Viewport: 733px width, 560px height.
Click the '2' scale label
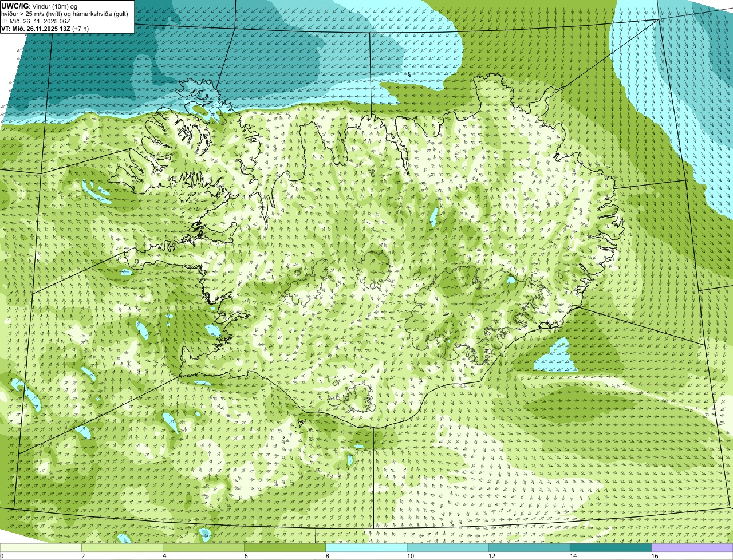pos(83,556)
